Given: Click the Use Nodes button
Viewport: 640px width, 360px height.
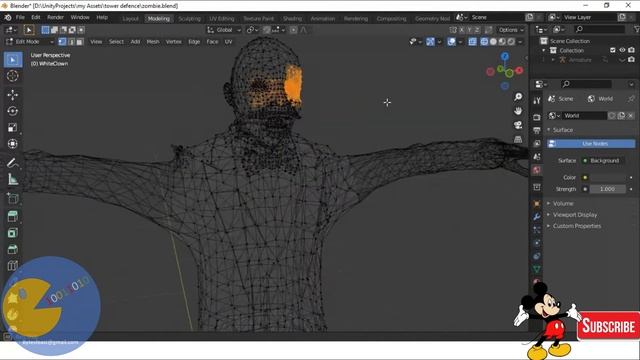Looking at the screenshot, I should tap(591, 144).
